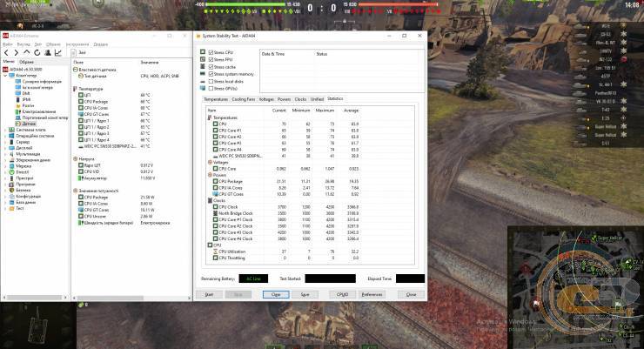Switch to the Clocks tab
This screenshot has width=644, height=349.
click(300, 99)
